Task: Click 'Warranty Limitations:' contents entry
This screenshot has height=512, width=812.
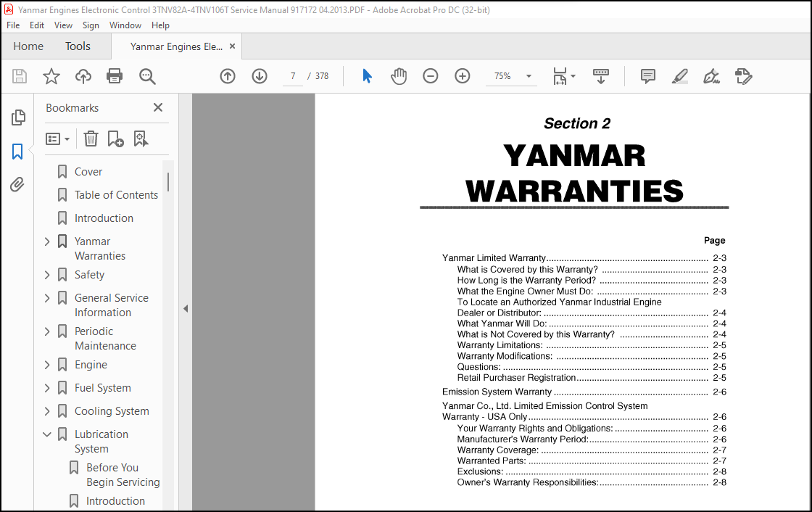Action: click(500, 345)
